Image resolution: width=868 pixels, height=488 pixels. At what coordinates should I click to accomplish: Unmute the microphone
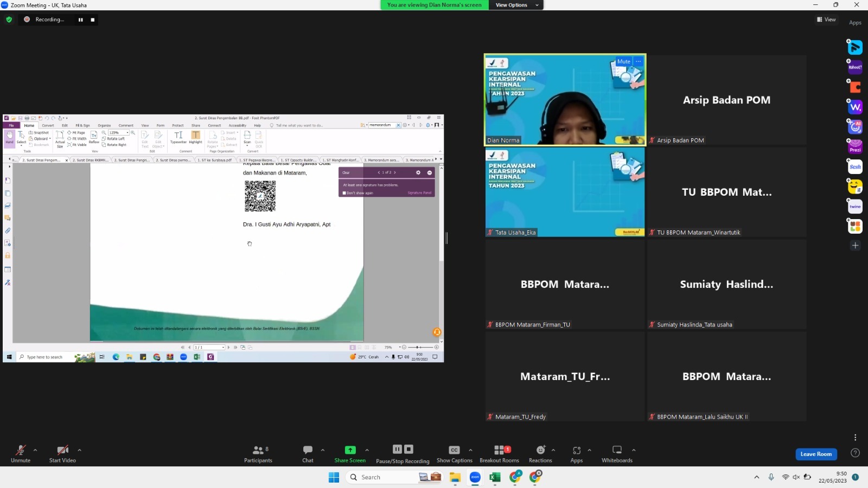click(x=21, y=453)
